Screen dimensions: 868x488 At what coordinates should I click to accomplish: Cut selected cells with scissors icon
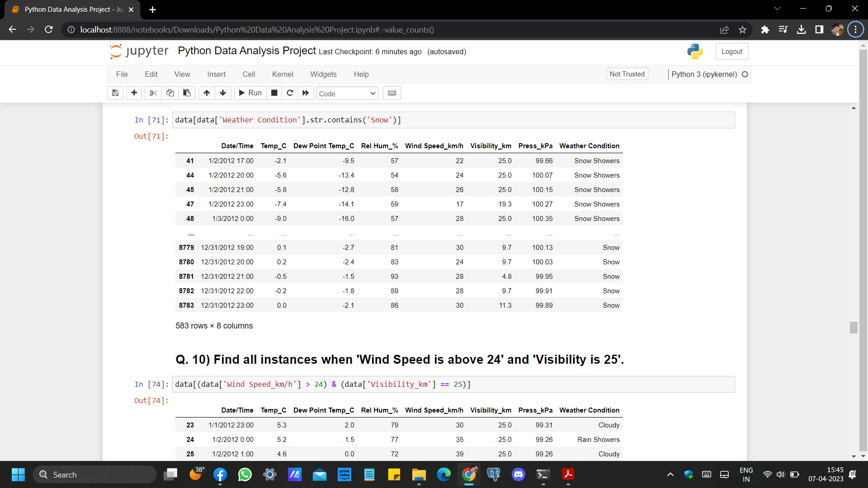point(153,93)
